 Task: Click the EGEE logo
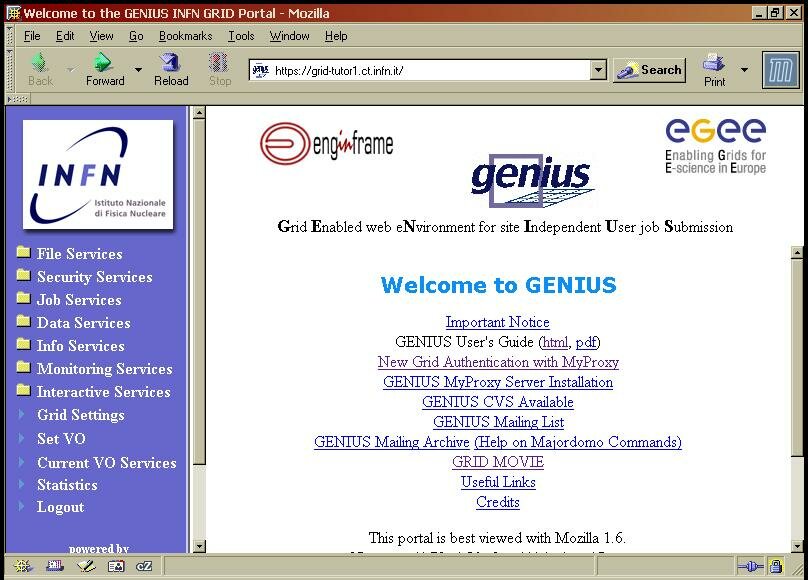[x=715, y=146]
